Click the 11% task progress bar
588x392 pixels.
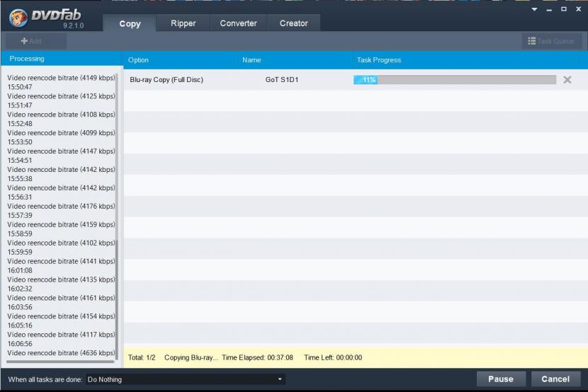click(455, 80)
